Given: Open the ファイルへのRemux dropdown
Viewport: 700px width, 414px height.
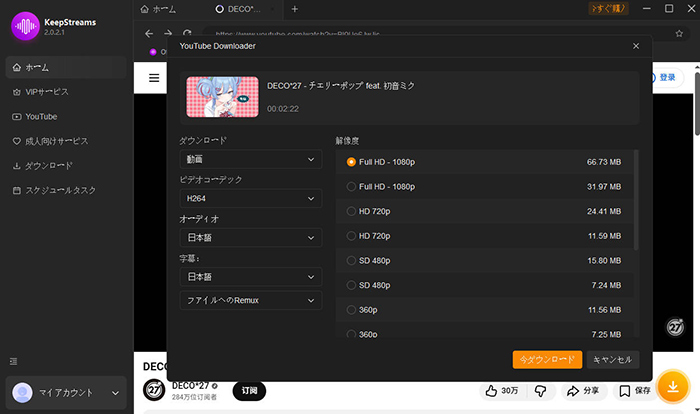Looking at the screenshot, I should point(250,300).
